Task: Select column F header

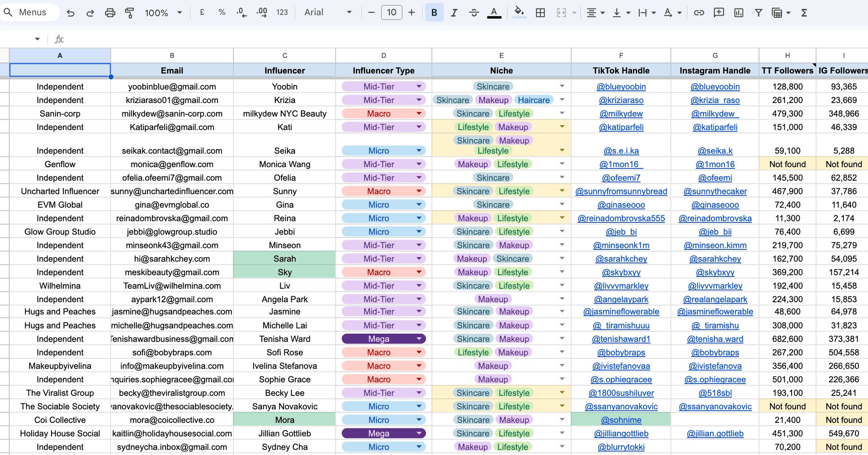Action: coord(621,56)
